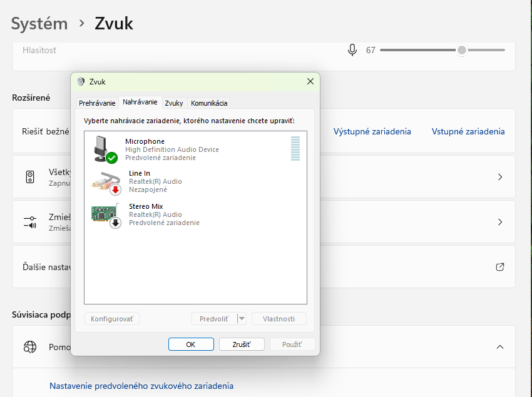Image resolution: width=532 pixels, height=397 pixels.
Task: Select the Microphone device icon
Action: pyautogui.click(x=104, y=149)
